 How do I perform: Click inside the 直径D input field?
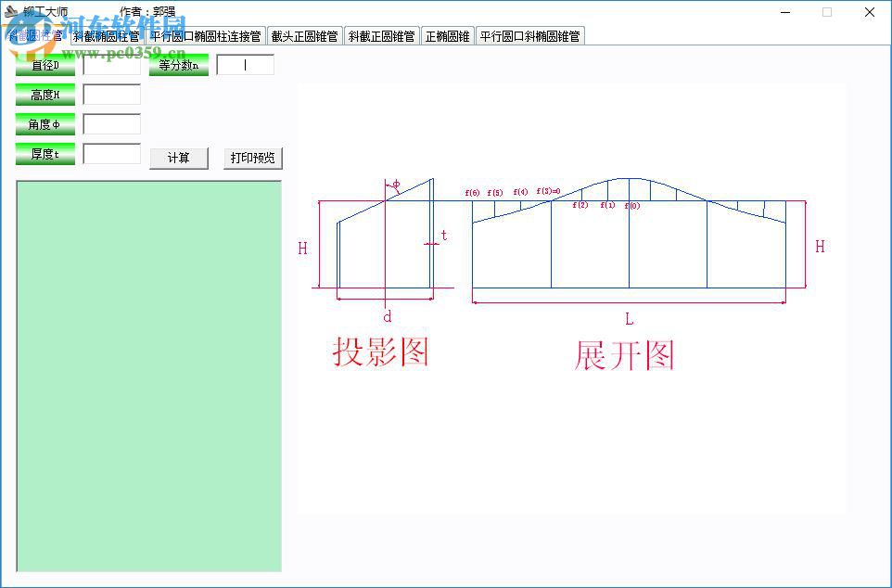111,65
